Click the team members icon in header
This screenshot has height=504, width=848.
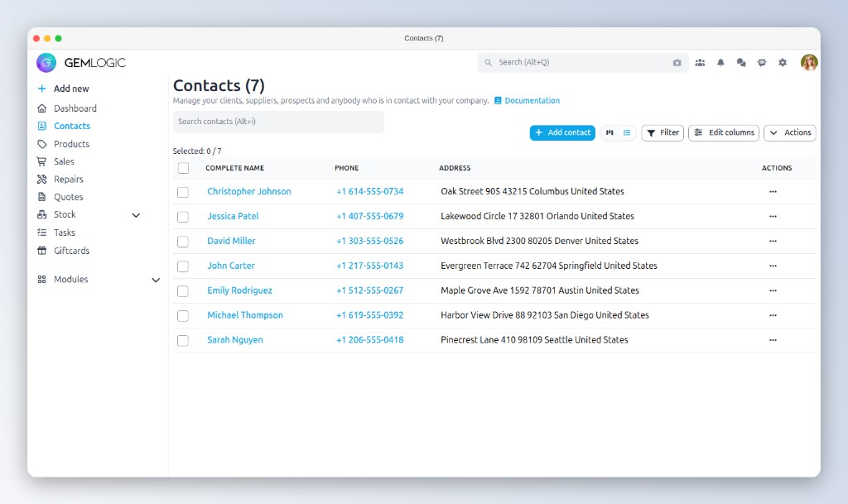pyautogui.click(x=700, y=63)
